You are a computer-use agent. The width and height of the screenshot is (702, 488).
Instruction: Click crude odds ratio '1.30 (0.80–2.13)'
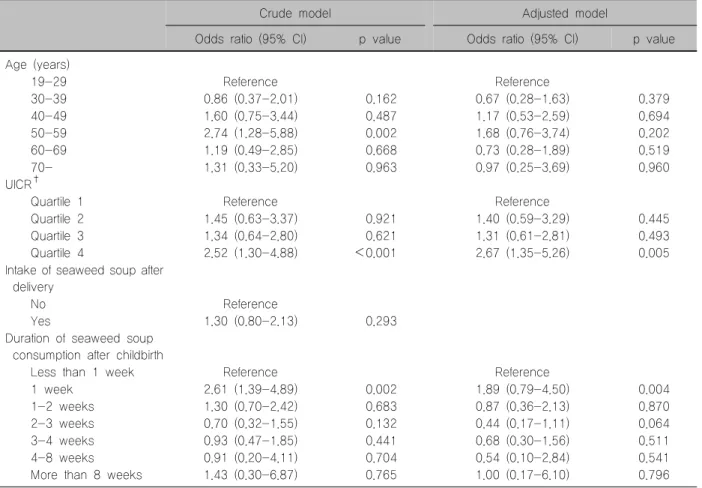pos(251,321)
